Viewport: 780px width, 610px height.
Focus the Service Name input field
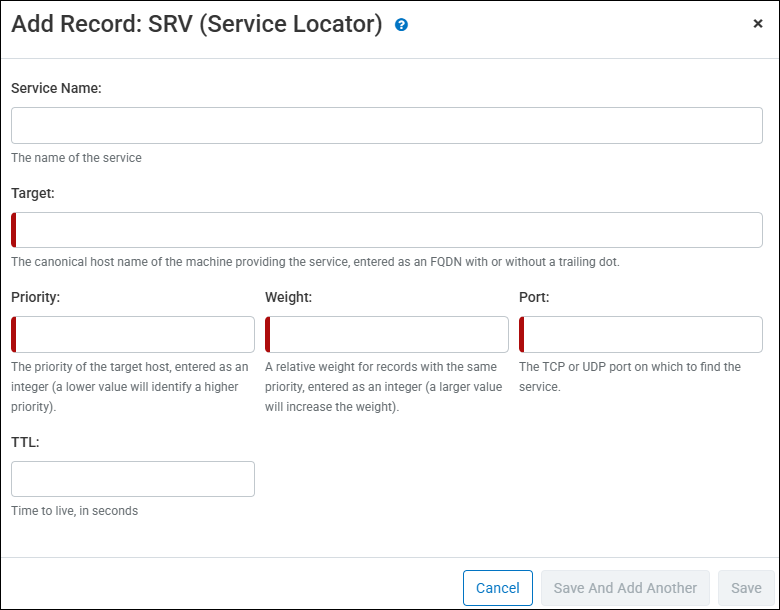click(x=386, y=126)
